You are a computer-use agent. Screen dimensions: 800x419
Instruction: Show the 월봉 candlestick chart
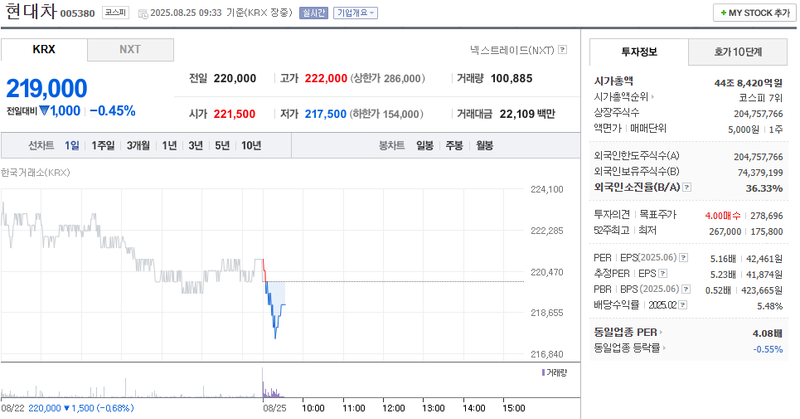484,145
